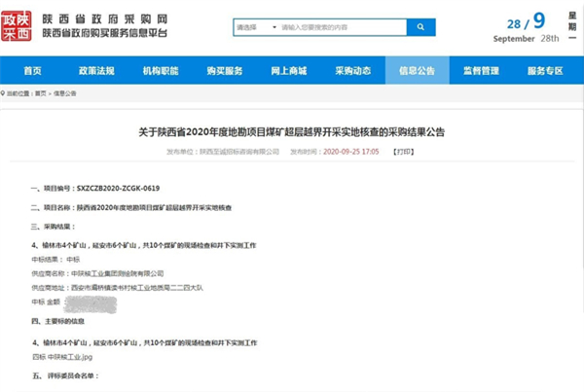Select the 信息公告 navigation tab
Screen dimensions: 584x392
(418, 71)
